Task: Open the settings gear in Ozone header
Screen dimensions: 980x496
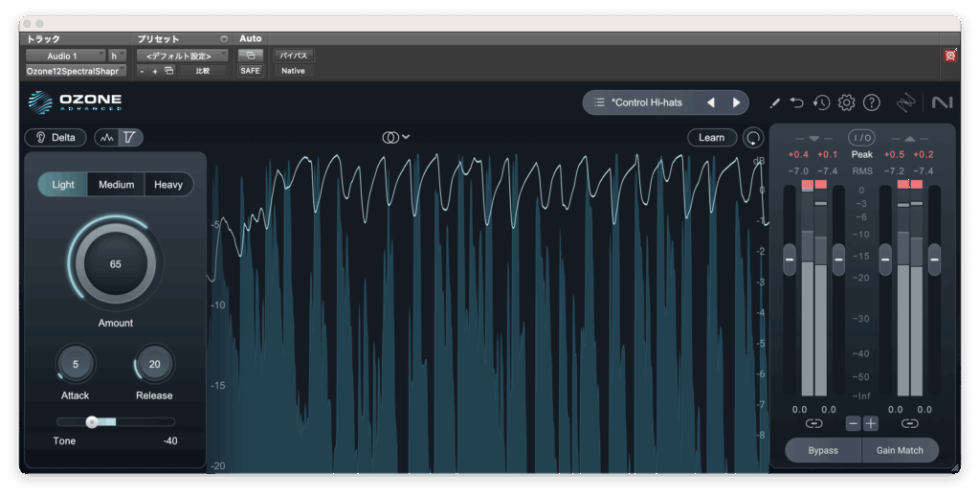Action: click(x=846, y=102)
